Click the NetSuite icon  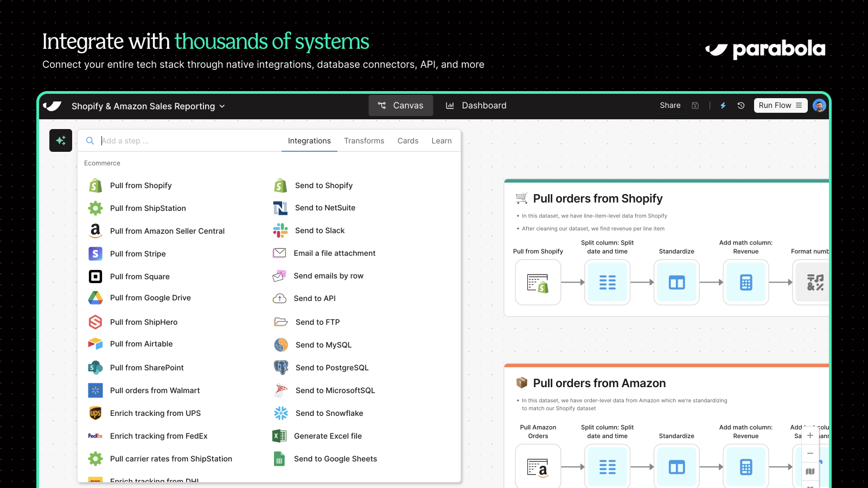[280, 208]
